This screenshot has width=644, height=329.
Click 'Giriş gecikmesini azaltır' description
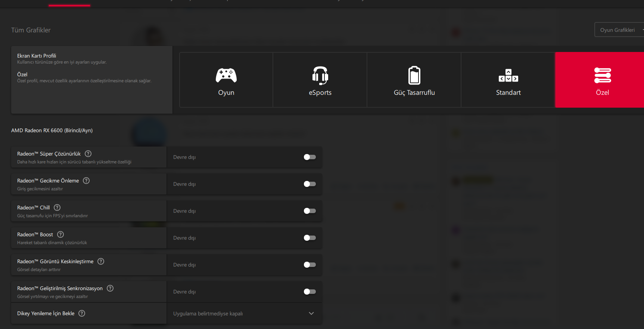tap(40, 189)
